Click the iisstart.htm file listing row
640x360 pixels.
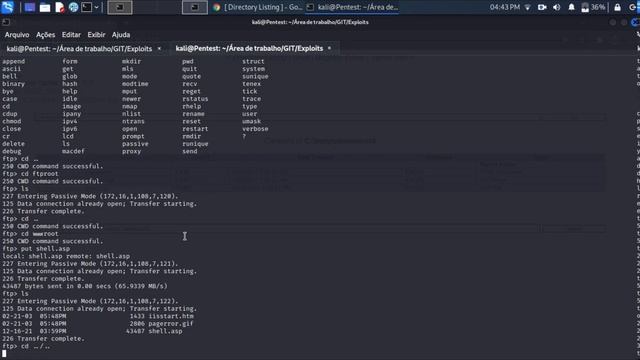98,316
